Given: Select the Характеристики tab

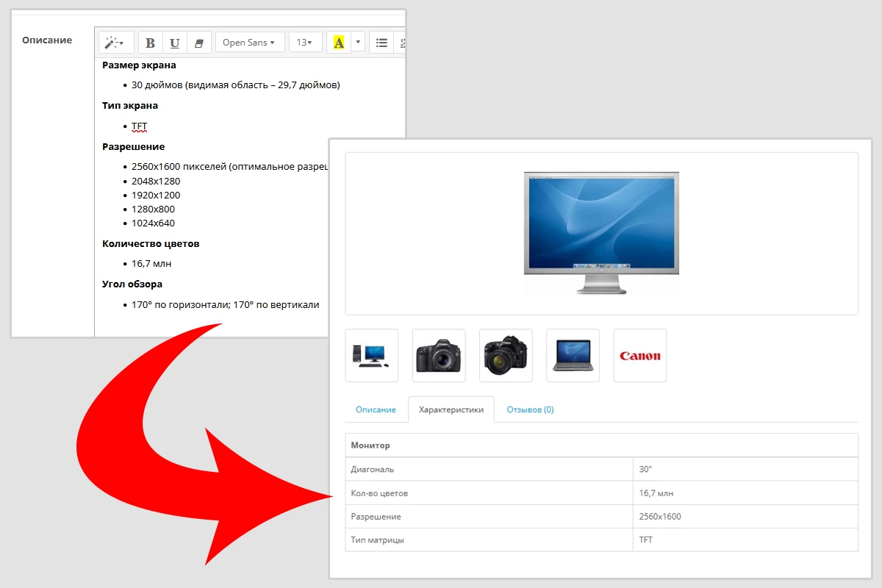Looking at the screenshot, I should 451,409.
